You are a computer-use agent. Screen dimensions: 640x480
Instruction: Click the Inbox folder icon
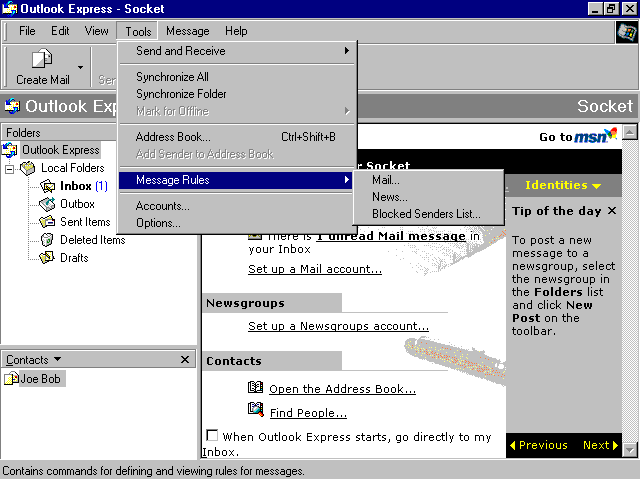pos(48,186)
